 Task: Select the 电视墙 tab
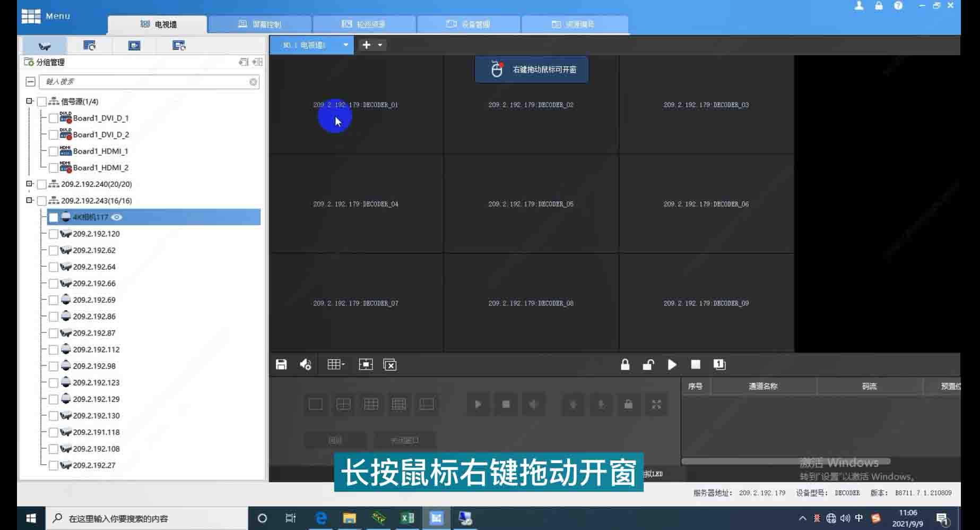[x=158, y=24]
